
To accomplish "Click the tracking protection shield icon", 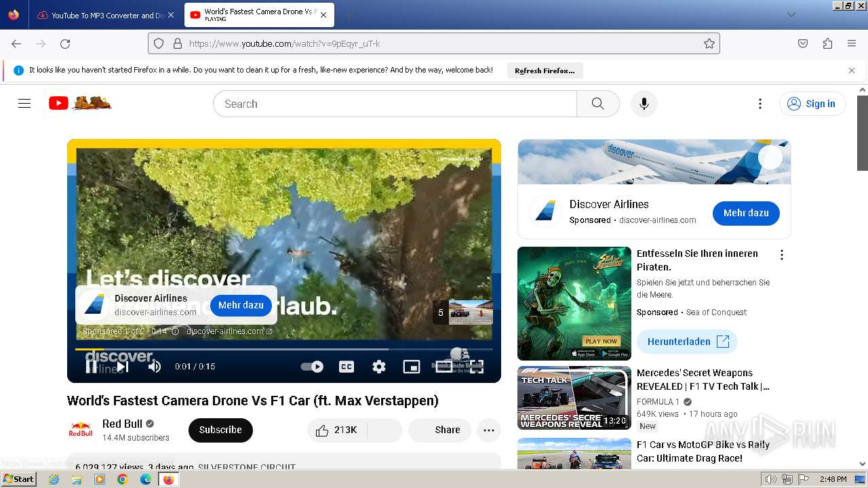I will coord(159,43).
